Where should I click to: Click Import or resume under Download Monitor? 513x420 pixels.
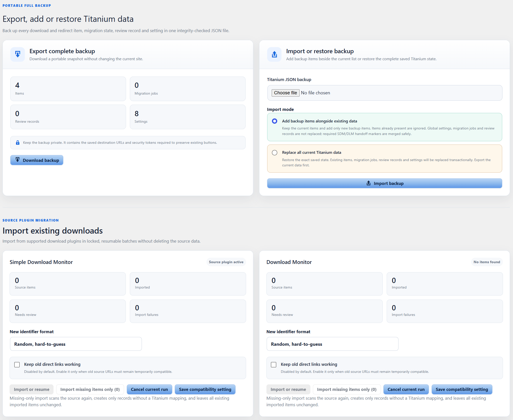288,389
